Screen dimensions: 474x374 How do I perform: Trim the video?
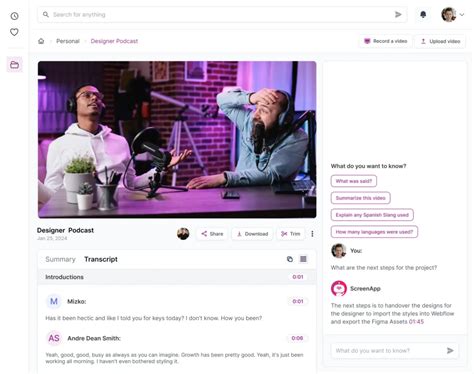(x=291, y=234)
